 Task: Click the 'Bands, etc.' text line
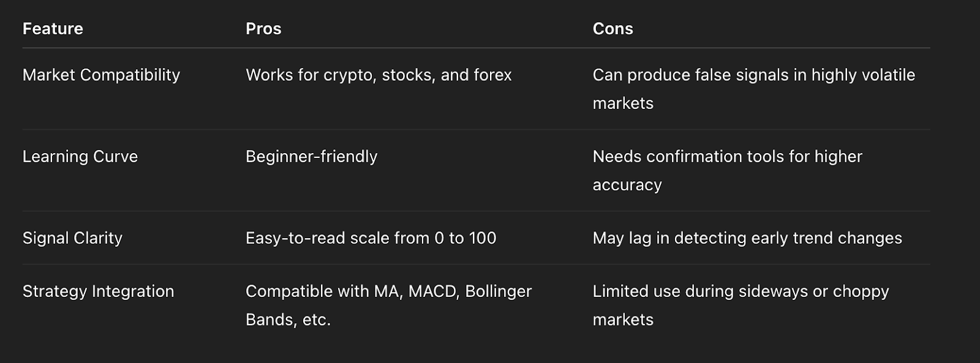[288, 320]
